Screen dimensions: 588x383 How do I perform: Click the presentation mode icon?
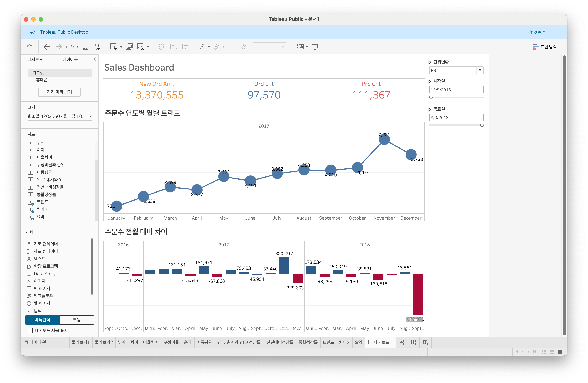315,47
